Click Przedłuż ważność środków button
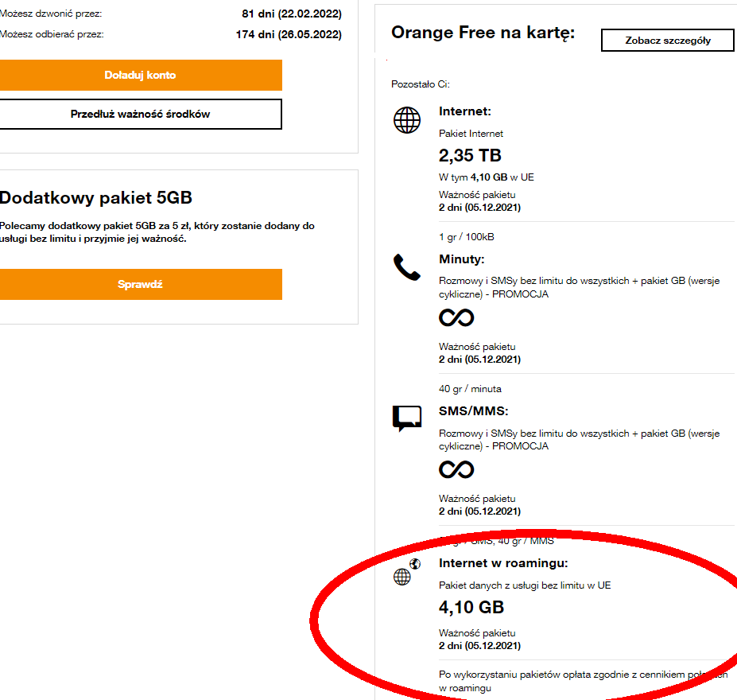737x700 pixels. pos(140,114)
